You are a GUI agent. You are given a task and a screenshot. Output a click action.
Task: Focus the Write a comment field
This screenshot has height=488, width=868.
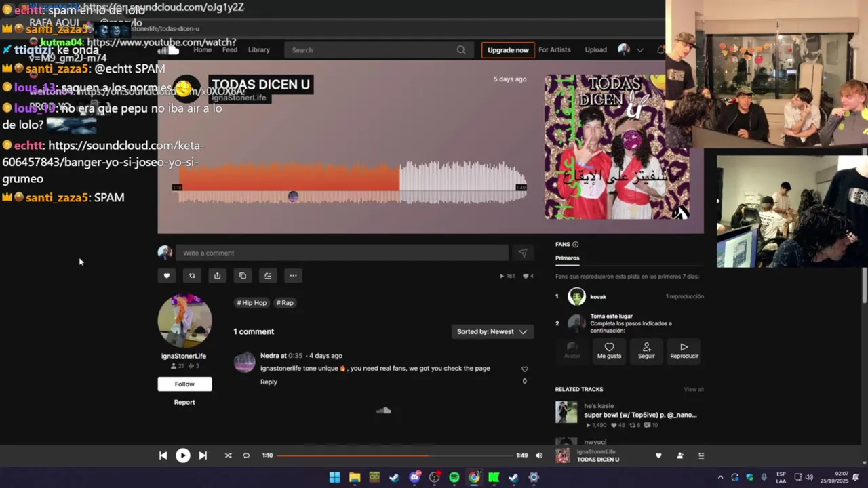(x=342, y=253)
